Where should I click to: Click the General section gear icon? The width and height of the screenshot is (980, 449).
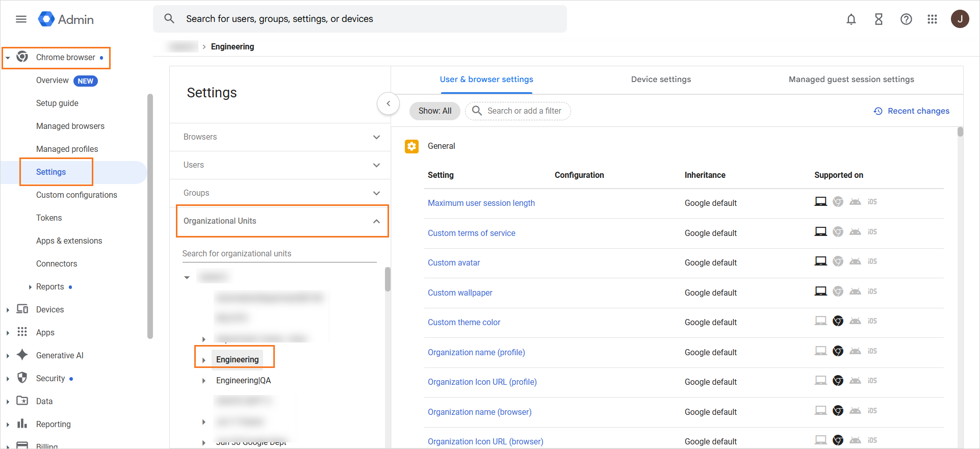point(411,146)
